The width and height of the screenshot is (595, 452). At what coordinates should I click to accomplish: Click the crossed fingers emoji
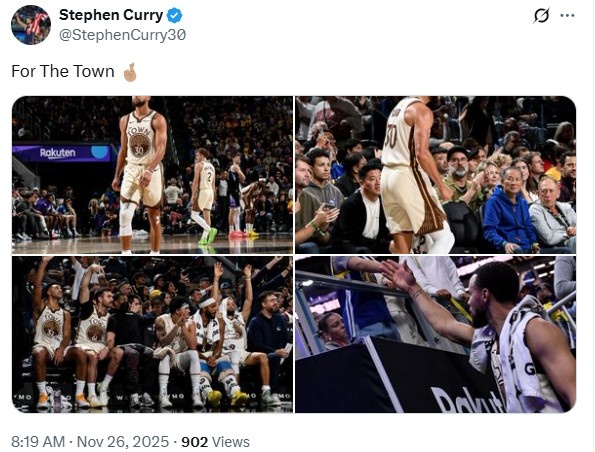click(x=130, y=72)
